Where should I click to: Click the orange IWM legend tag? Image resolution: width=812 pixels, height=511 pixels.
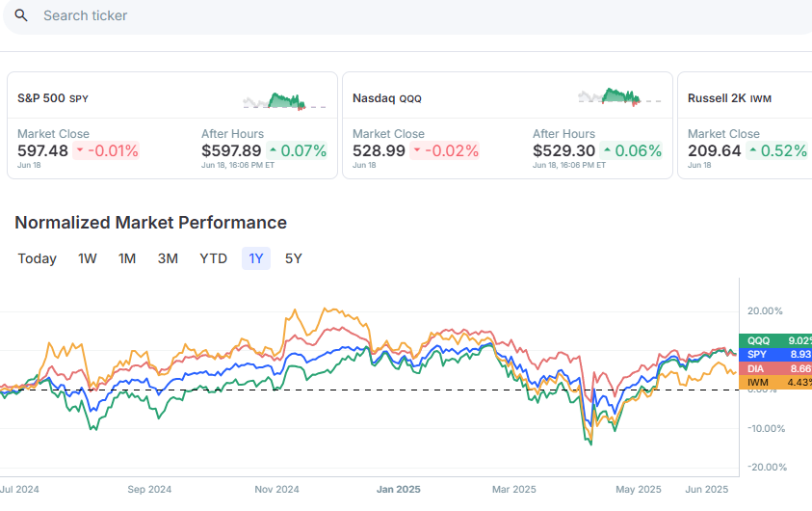[775, 383]
